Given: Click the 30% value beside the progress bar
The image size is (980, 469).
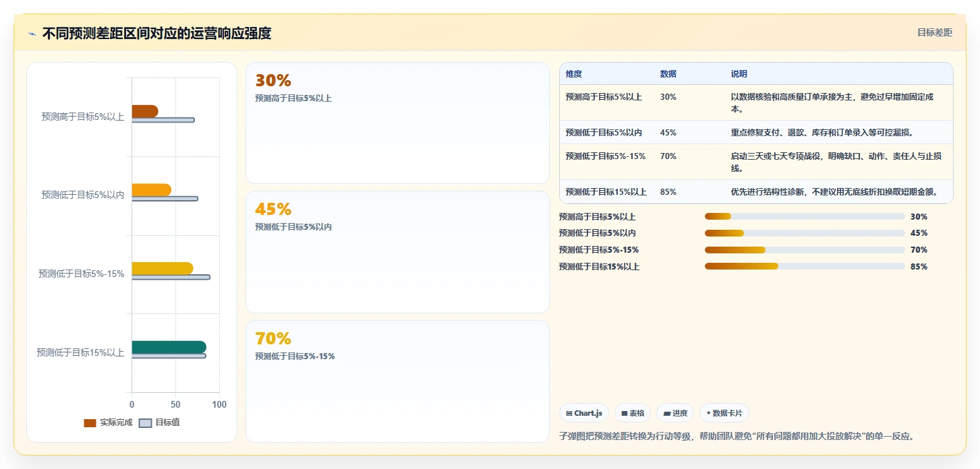Looking at the screenshot, I should [x=919, y=217].
